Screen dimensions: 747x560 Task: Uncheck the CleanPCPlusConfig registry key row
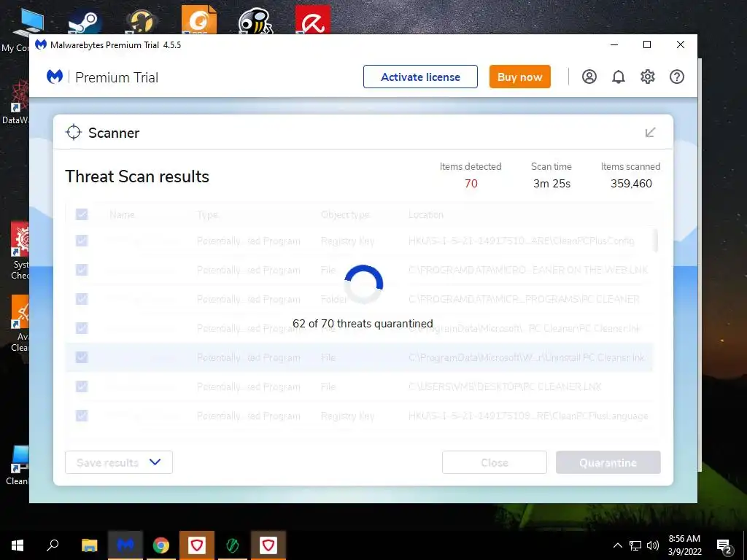(x=82, y=241)
